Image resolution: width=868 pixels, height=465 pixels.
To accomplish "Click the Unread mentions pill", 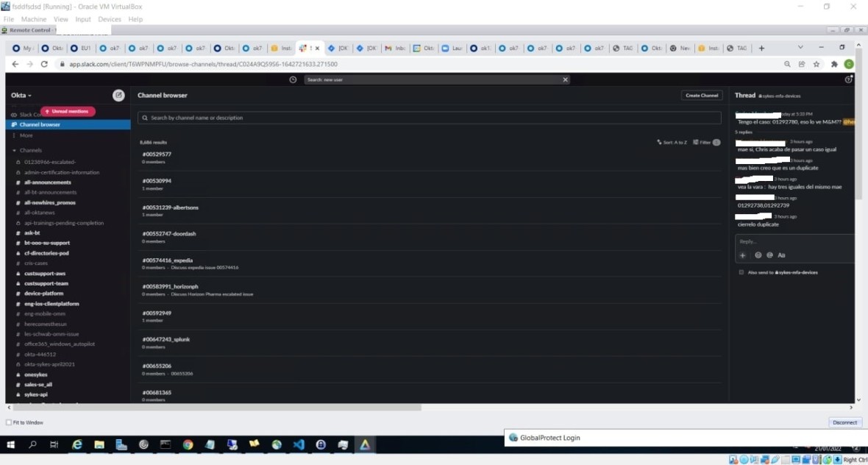I will [x=68, y=111].
